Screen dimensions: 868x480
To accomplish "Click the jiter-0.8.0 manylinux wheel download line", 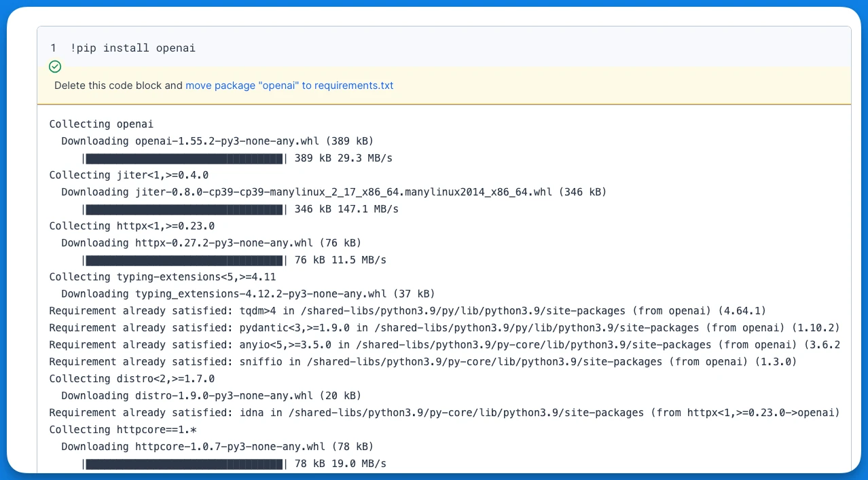I will click(x=333, y=192).
